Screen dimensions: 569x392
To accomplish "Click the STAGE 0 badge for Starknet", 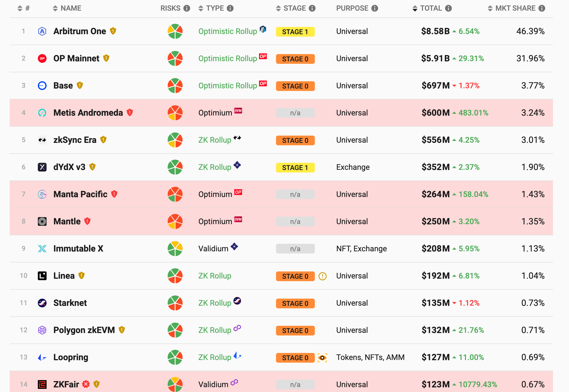I will pyautogui.click(x=295, y=303).
